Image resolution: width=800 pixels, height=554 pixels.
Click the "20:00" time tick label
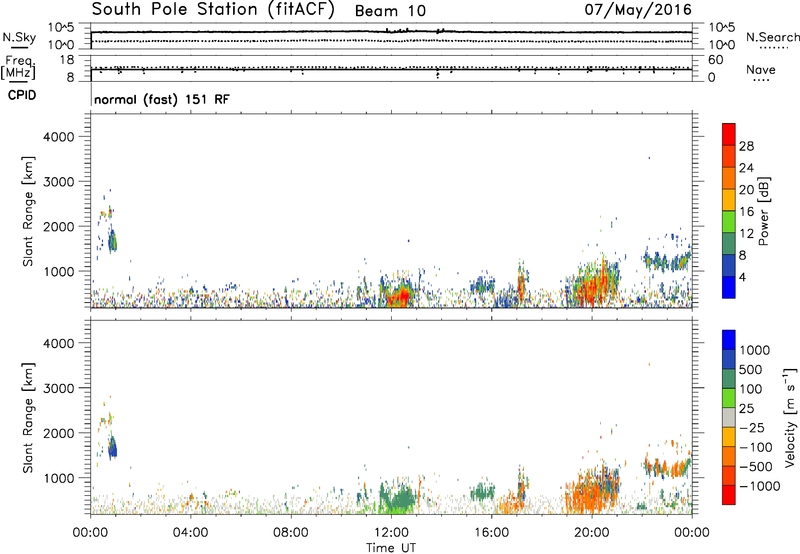(x=591, y=533)
